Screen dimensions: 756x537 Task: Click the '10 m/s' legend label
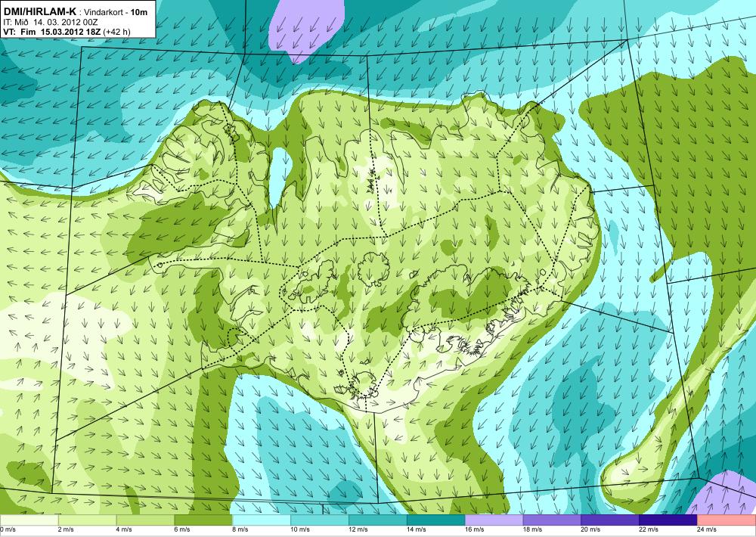coord(300,529)
